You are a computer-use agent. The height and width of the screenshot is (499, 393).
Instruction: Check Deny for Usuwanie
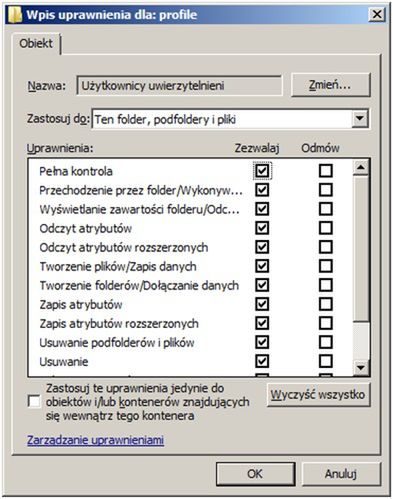pos(326,361)
